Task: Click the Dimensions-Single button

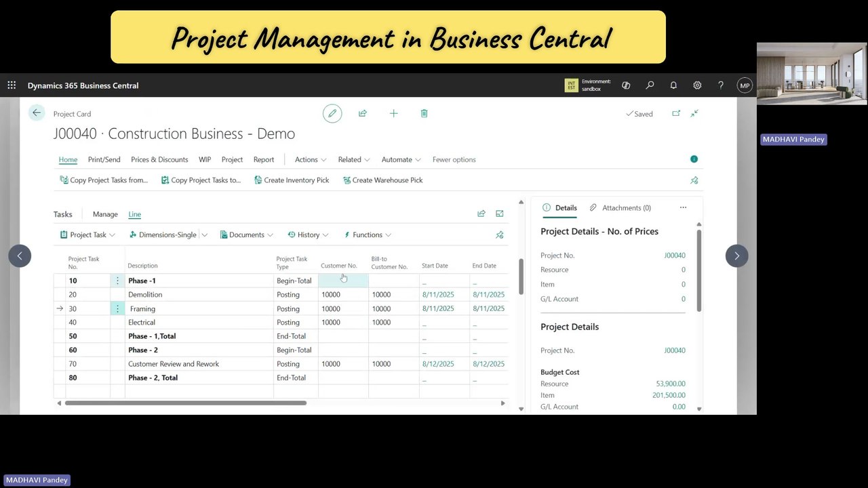Action: [x=162, y=235]
